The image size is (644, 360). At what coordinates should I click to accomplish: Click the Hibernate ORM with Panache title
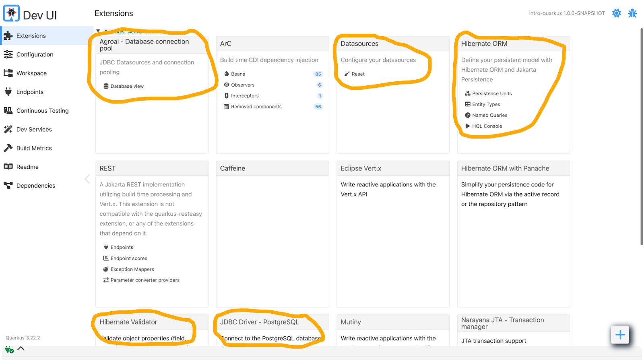pos(505,168)
